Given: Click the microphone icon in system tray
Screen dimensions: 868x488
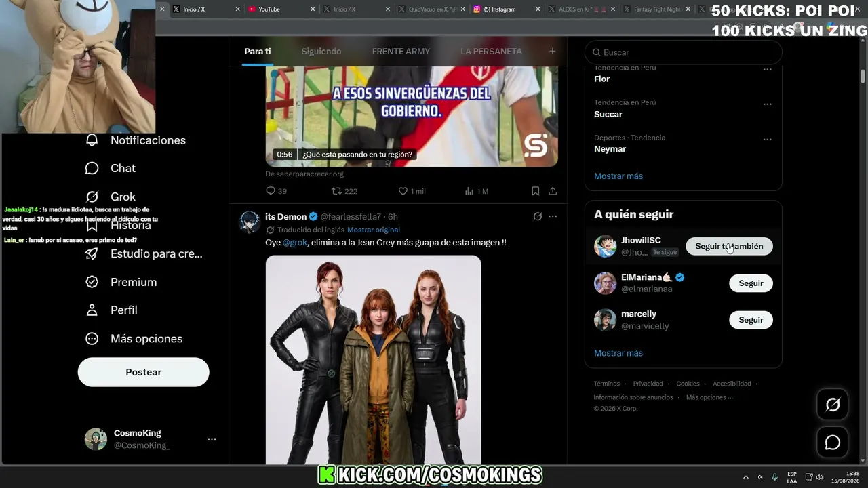Looking at the screenshot, I should click(x=774, y=477).
